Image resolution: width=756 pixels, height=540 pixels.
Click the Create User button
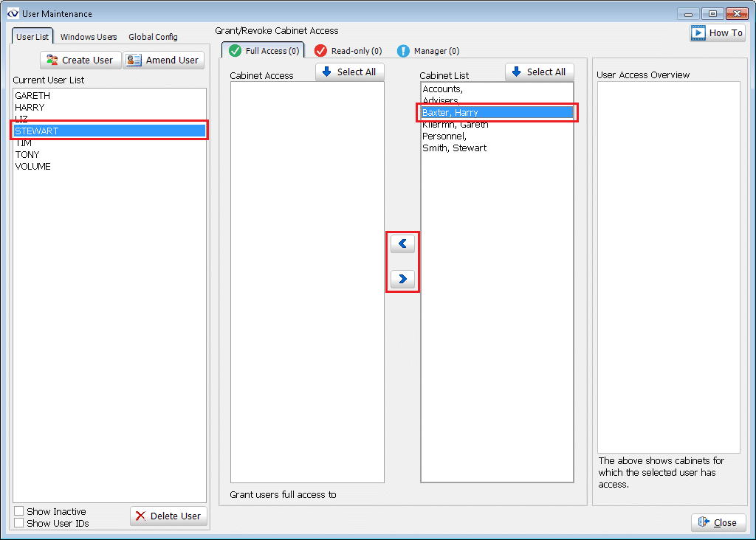pos(80,60)
